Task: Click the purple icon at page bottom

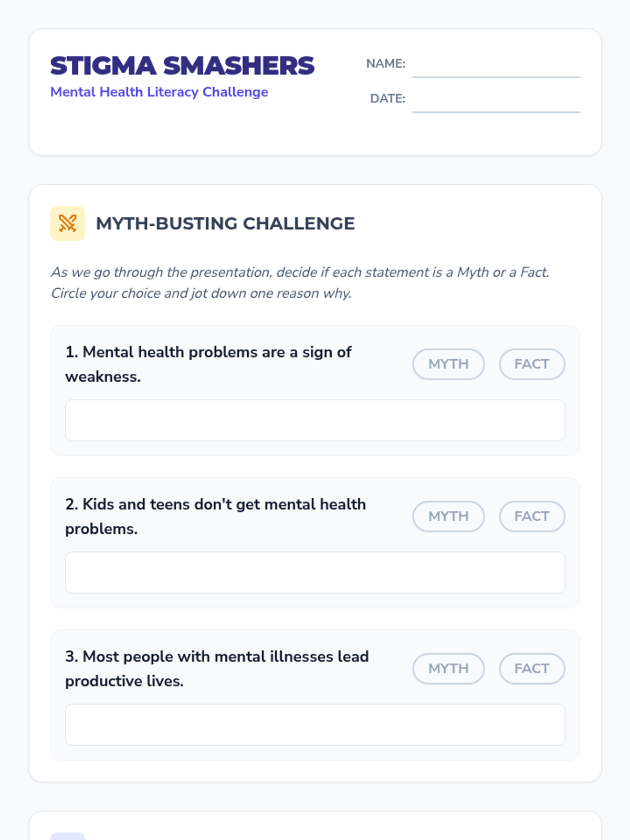Action: pos(67,836)
